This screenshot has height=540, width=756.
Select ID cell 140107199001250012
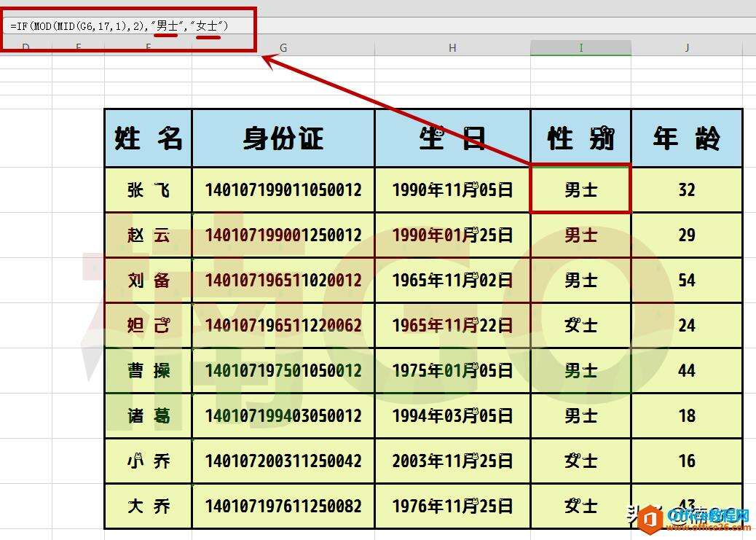click(x=283, y=235)
